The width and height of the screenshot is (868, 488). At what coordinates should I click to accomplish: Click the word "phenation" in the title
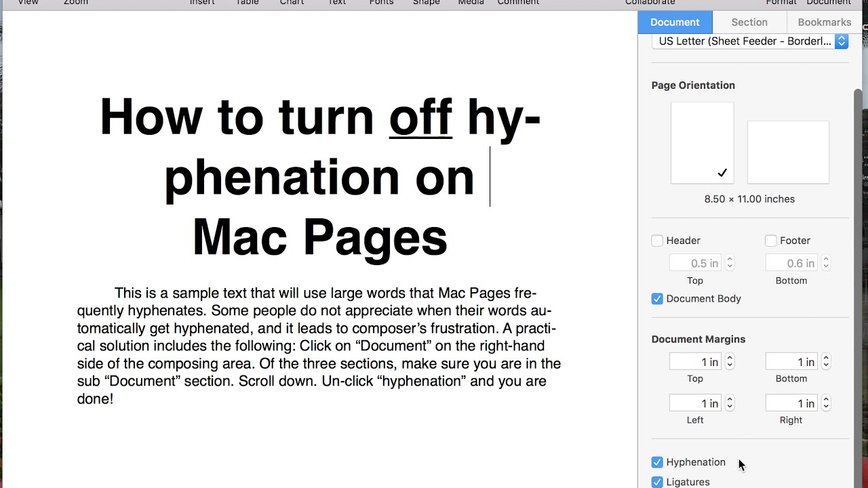click(x=281, y=178)
